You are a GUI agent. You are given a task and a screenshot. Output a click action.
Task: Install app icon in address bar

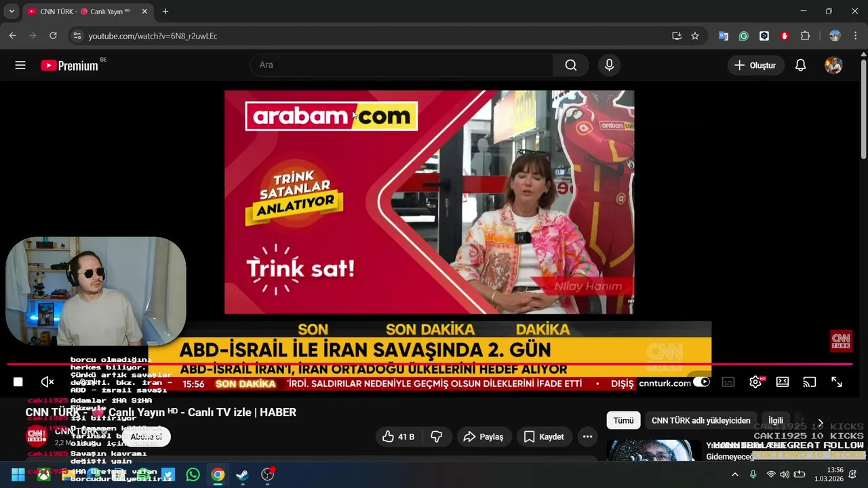pyautogui.click(x=677, y=36)
